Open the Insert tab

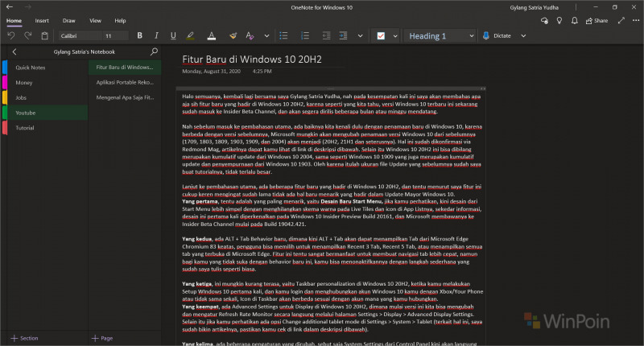(x=42, y=21)
